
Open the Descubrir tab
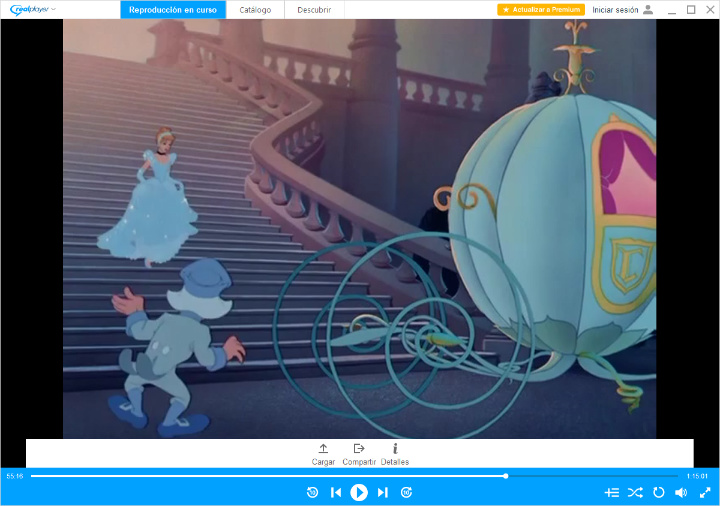pyautogui.click(x=314, y=10)
